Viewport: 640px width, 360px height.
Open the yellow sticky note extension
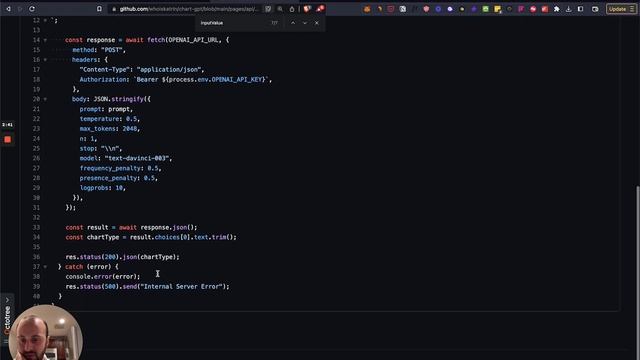[497, 9]
